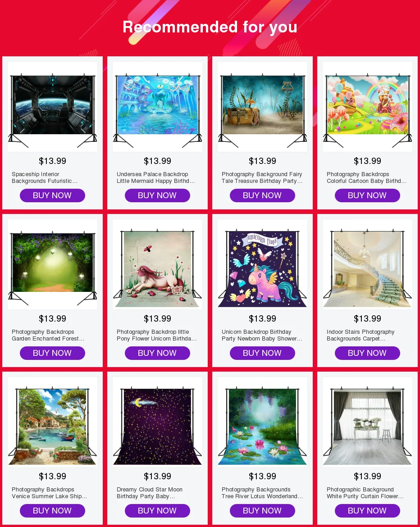
Task: Click the $13.99 price of Tree River Lotus
Action: click(x=262, y=476)
